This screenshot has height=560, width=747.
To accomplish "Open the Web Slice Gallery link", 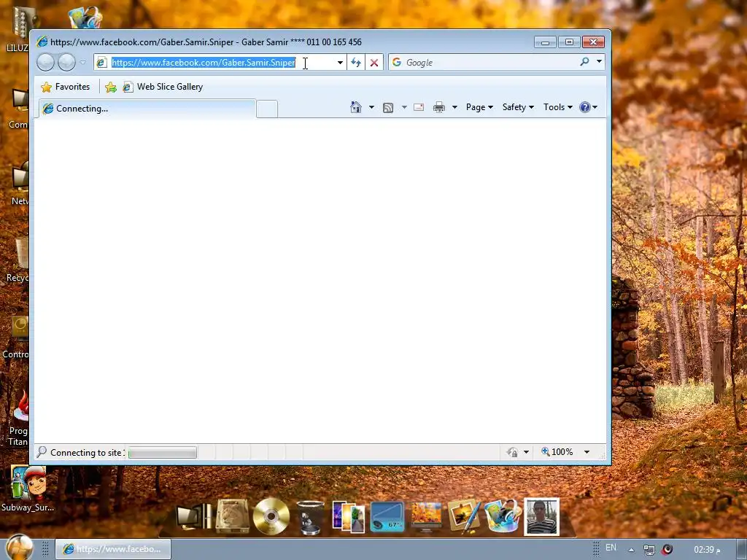I will tap(163, 87).
